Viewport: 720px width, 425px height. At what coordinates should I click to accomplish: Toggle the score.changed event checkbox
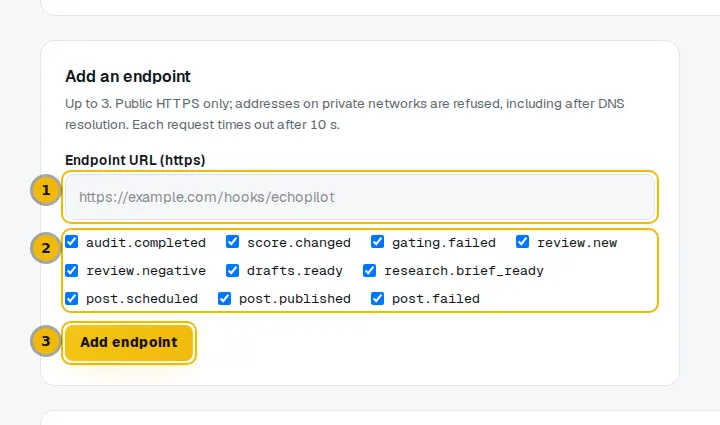click(232, 242)
